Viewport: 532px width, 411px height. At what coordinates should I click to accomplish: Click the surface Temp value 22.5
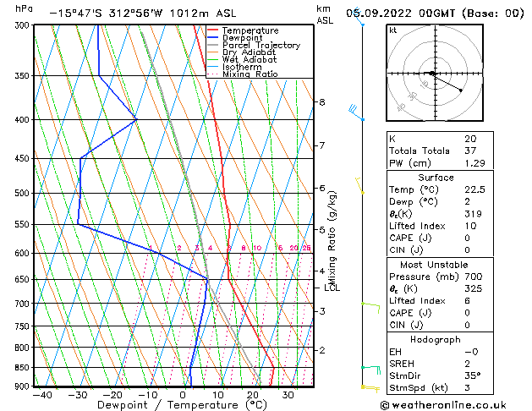click(x=474, y=189)
